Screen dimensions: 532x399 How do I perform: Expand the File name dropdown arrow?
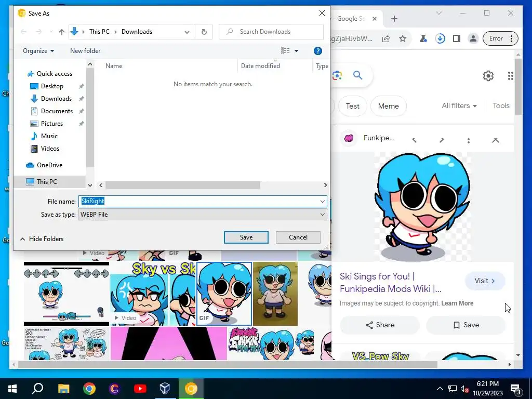tap(322, 201)
